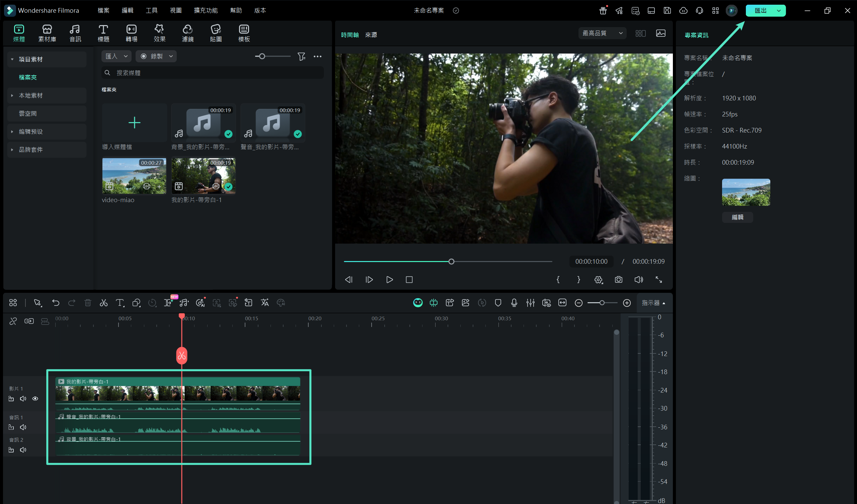
Task: Lock the 音訊 2 track
Action: 11,450
